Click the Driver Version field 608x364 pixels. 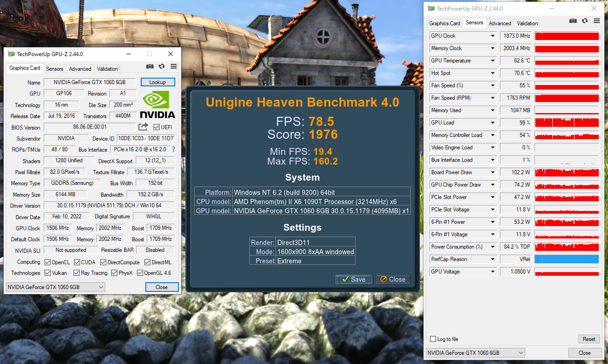109,205
